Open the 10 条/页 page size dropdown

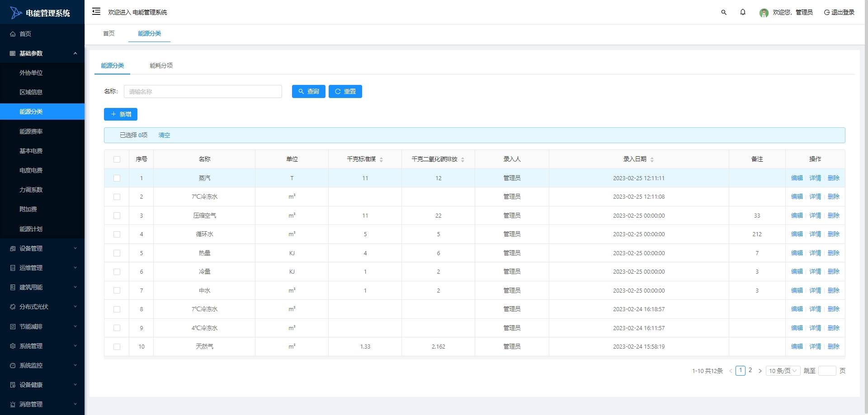(x=783, y=371)
